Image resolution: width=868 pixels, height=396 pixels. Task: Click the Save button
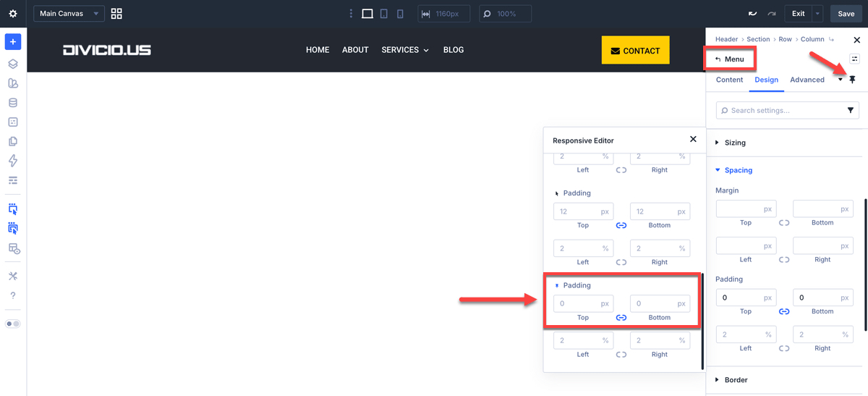[x=846, y=14]
